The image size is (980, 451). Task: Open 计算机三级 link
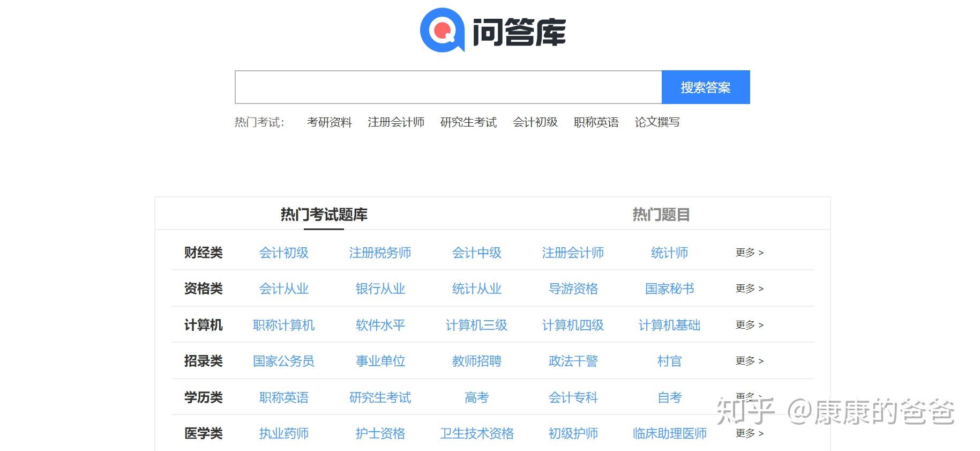coord(477,325)
